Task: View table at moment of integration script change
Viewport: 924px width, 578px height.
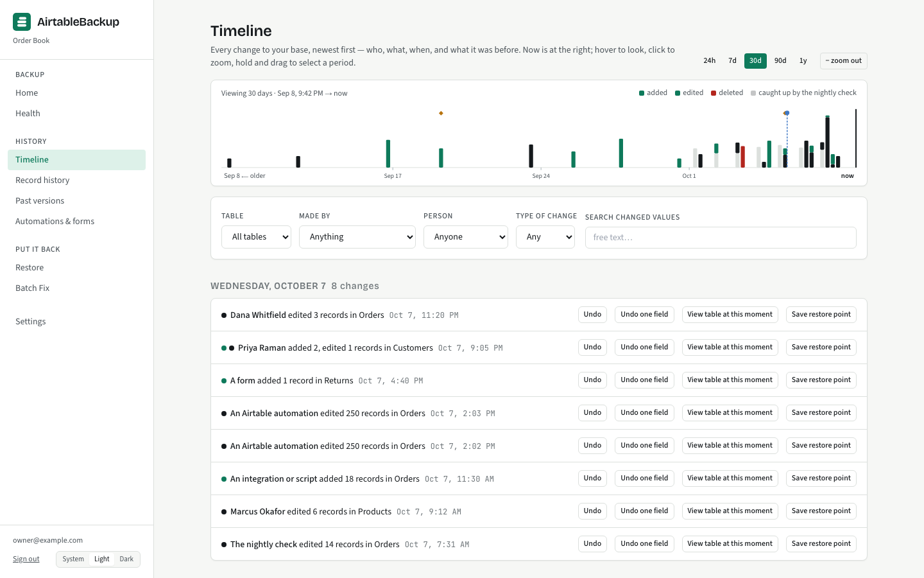Action: [x=730, y=478]
